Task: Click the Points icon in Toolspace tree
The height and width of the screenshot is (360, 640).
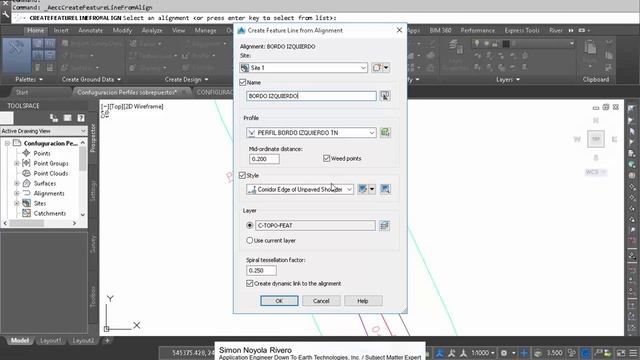Action: pos(27,153)
